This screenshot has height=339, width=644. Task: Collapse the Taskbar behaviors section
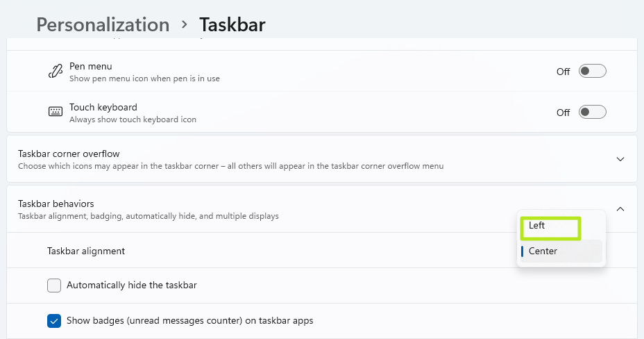(x=620, y=208)
